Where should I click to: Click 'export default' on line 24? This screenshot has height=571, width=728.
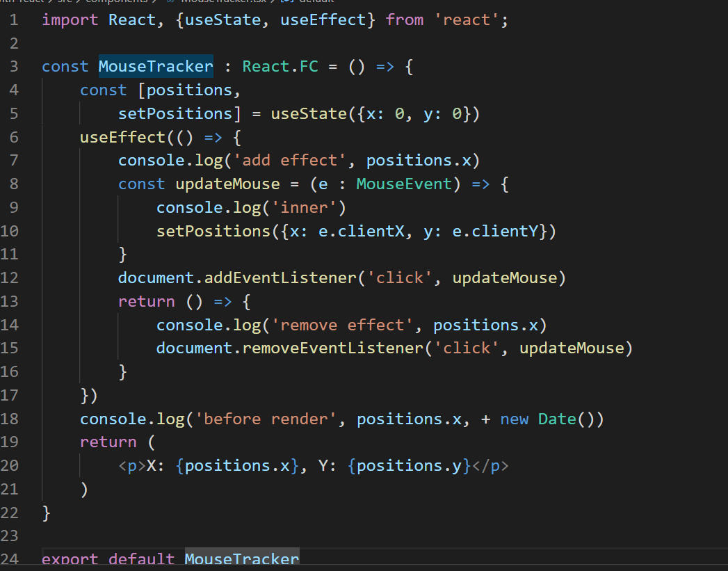click(108, 559)
